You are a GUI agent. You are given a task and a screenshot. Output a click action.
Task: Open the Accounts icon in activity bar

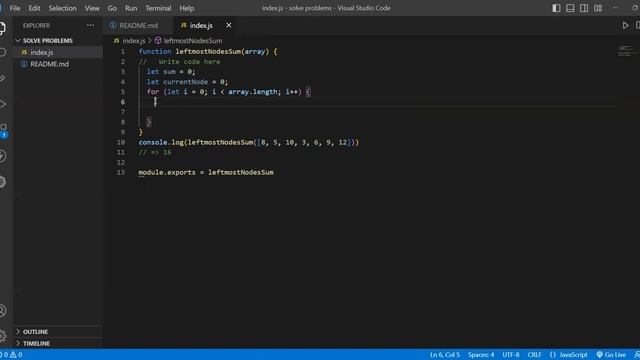coord(2,311)
